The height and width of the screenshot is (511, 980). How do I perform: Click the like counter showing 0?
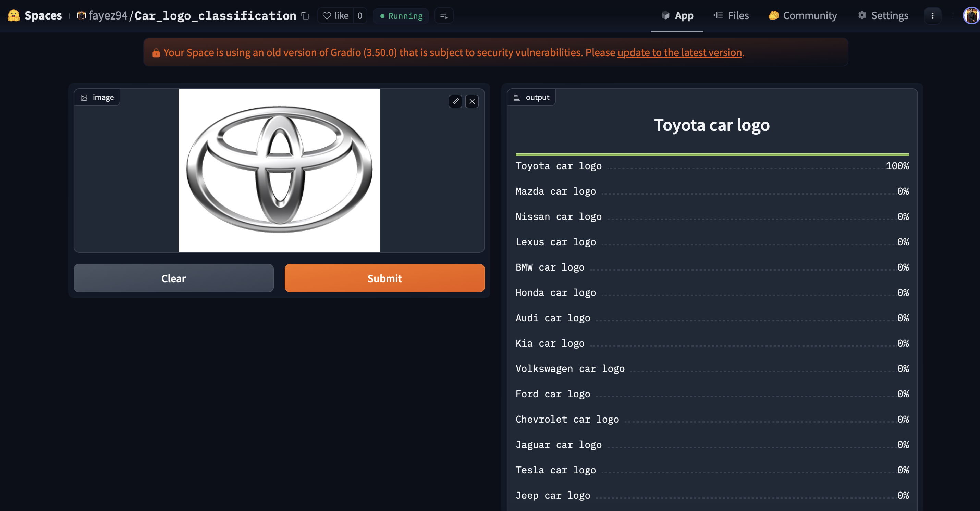[359, 16]
